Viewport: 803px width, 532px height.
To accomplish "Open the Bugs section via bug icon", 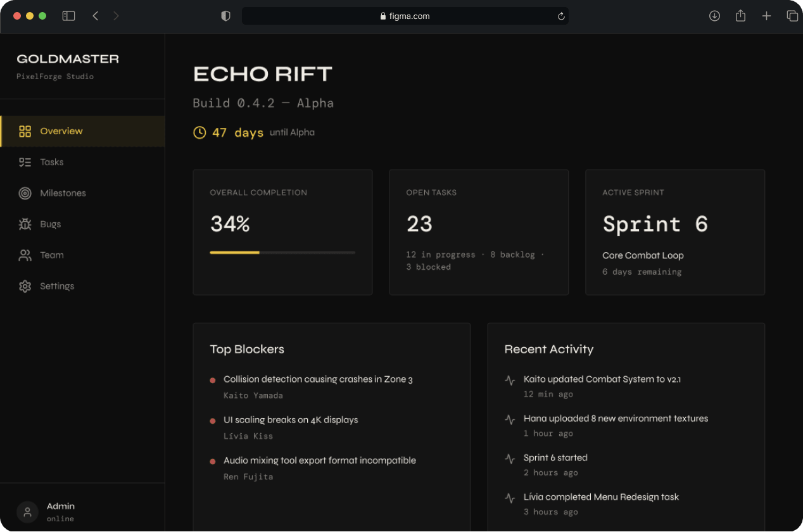I will tap(25, 224).
